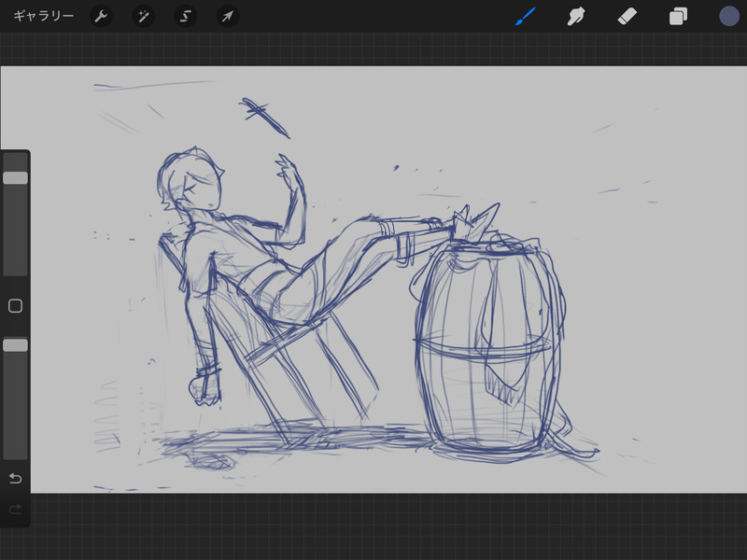Return to the ギャラリー gallery
The height and width of the screenshot is (560, 747).
coord(43,16)
